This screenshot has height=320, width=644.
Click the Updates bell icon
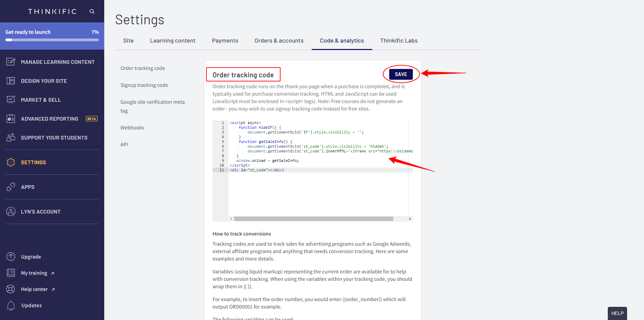(x=11, y=305)
